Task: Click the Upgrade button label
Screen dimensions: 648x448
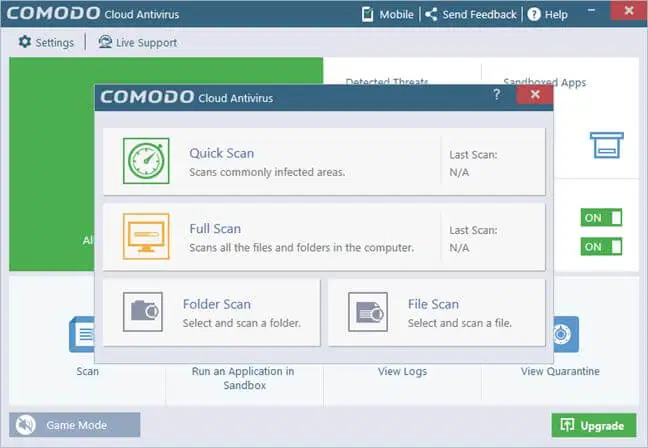Action: (x=602, y=426)
